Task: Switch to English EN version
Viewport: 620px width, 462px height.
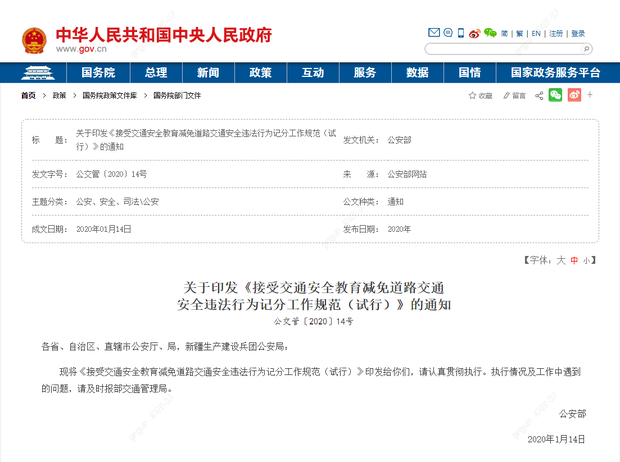Action: [536, 34]
